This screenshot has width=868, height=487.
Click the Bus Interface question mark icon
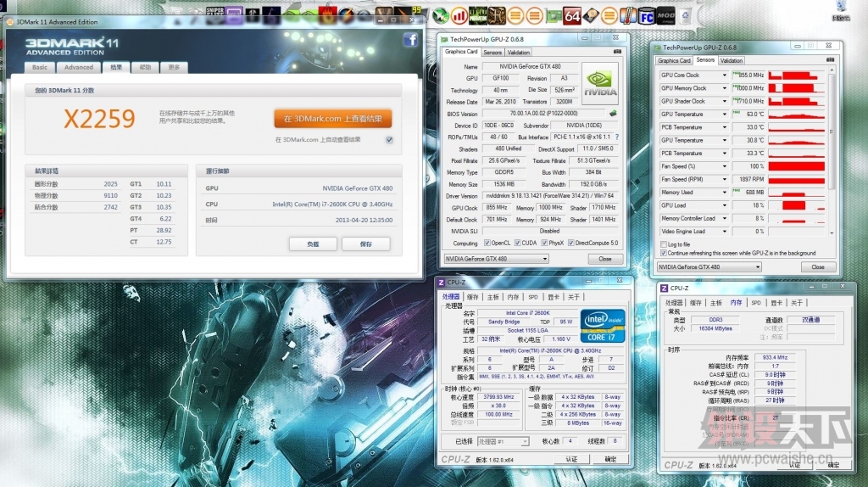(617, 137)
